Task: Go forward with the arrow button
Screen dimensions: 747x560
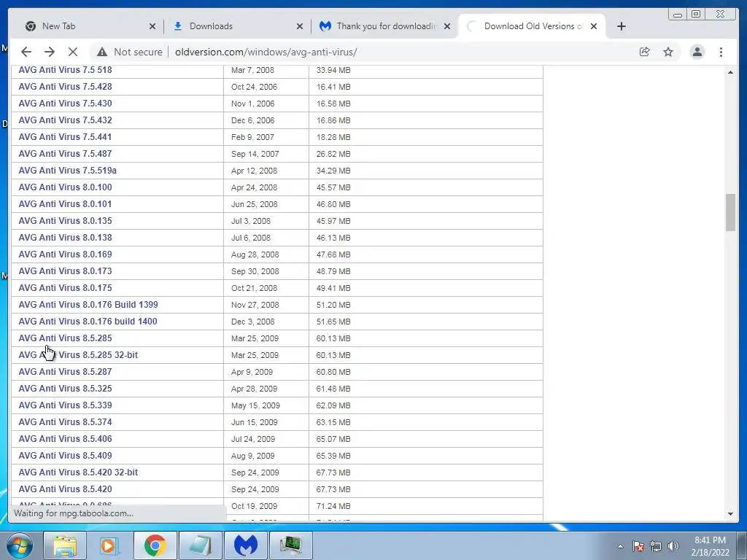Action: pos(50,52)
